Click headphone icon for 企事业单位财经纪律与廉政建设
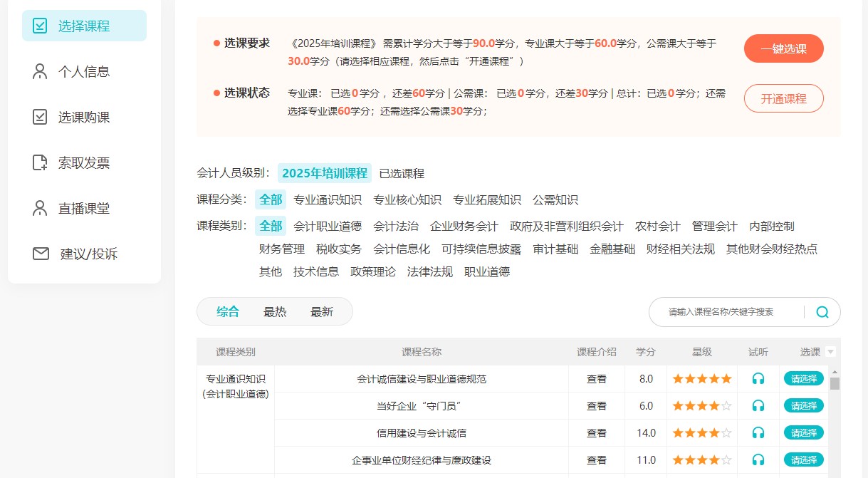Image resolution: width=868 pixels, height=478 pixels. pos(758,460)
